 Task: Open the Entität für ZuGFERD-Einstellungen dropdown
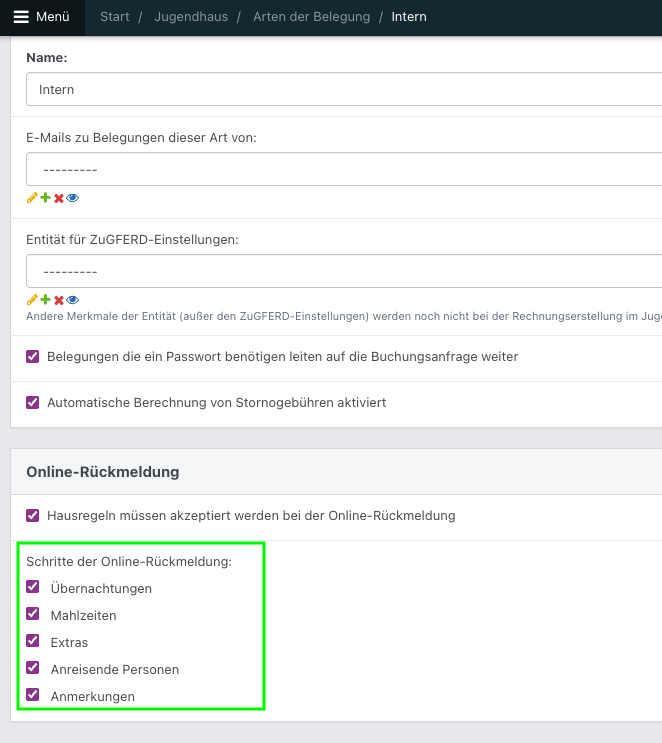[344, 271]
